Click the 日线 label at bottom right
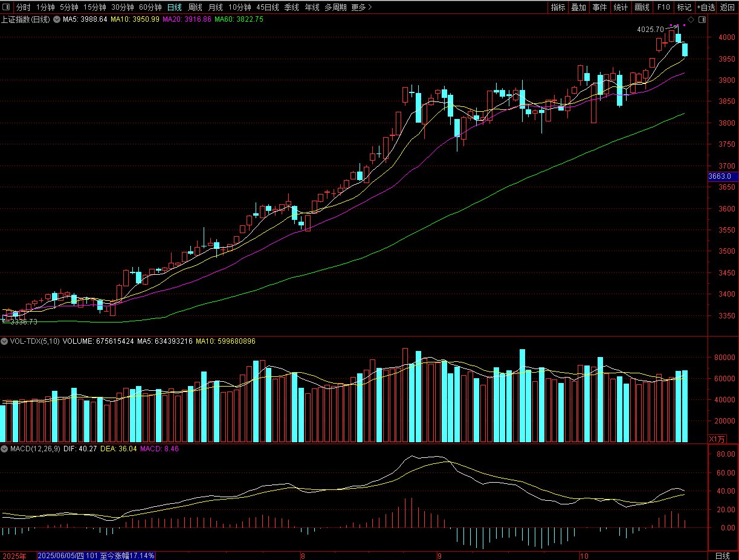The image size is (739, 560). (x=722, y=555)
